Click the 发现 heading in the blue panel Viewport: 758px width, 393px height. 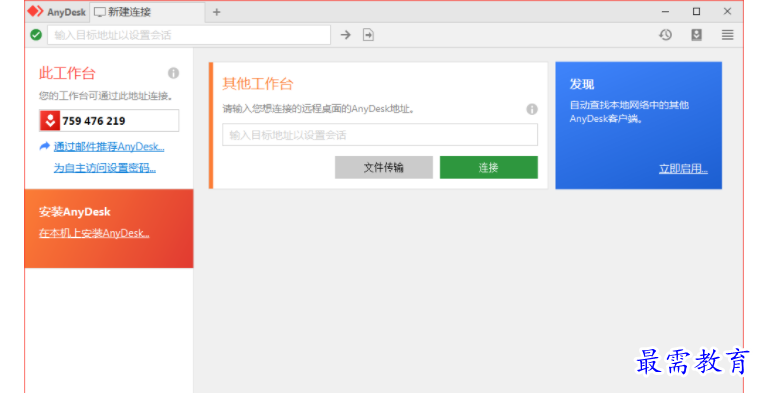pyautogui.click(x=582, y=84)
